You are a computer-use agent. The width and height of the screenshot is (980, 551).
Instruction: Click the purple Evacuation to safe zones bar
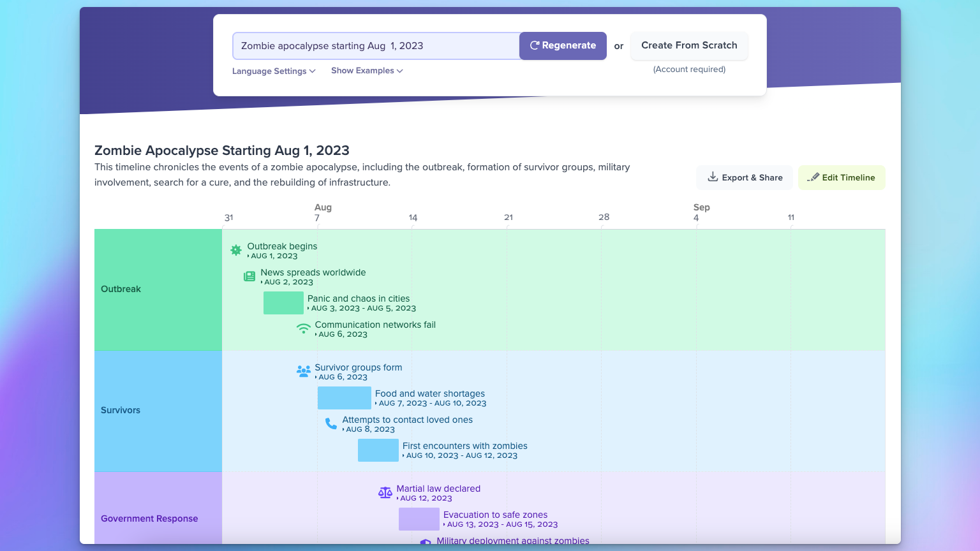tap(419, 519)
